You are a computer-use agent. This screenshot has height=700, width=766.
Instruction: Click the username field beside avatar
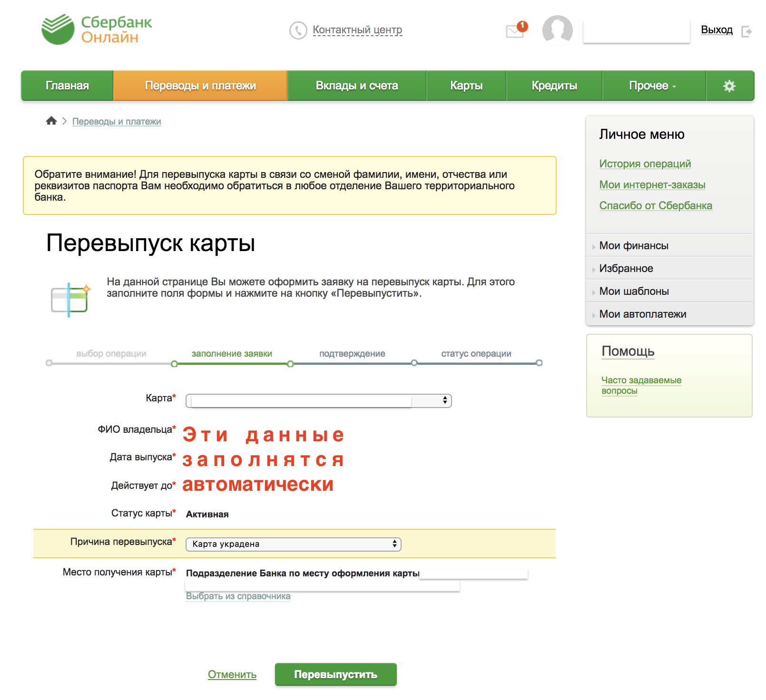tap(637, 31)
